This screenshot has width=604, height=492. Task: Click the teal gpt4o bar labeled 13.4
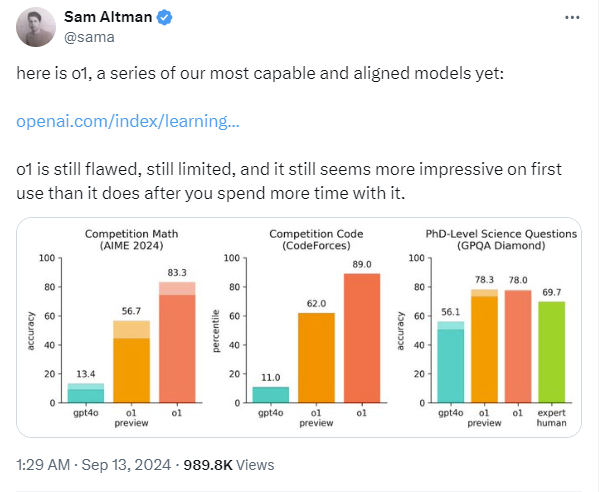point(86,393)
